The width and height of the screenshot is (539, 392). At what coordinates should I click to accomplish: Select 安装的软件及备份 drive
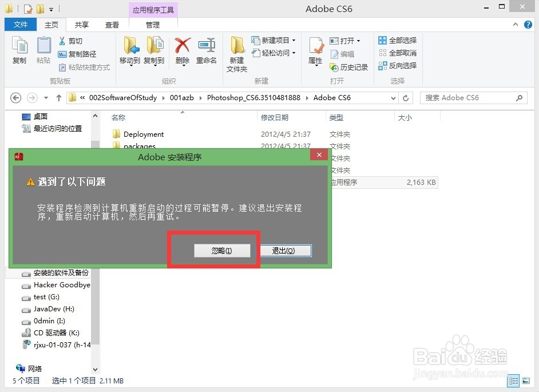(x=56, y=273)
